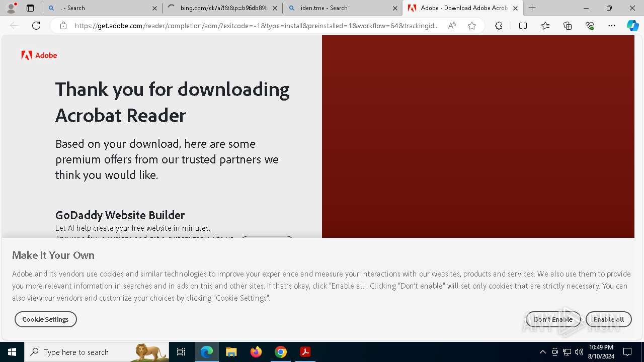Click the 'Make It Your Own' heading
Image resolution: width=644 pixels, height=362 pixels.
(x=53, y=255)
